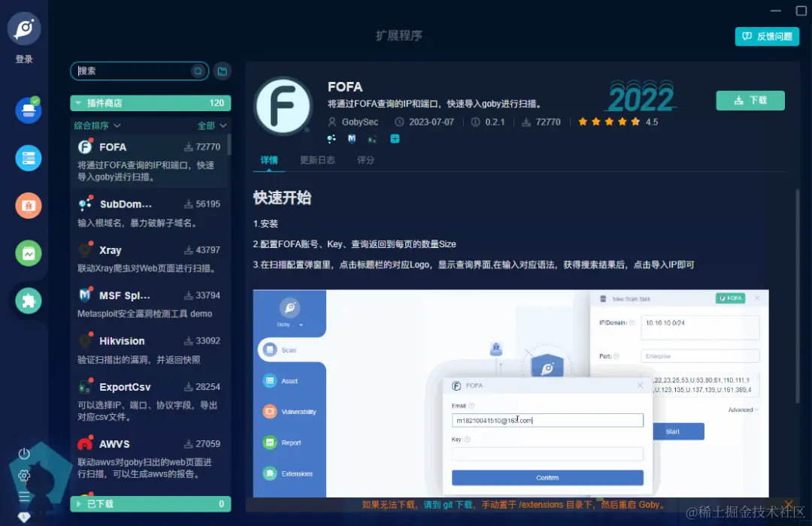The image size is (812, 526).
Task: Open the Vulnerability page from sidebar
Action: pos(29,206)
